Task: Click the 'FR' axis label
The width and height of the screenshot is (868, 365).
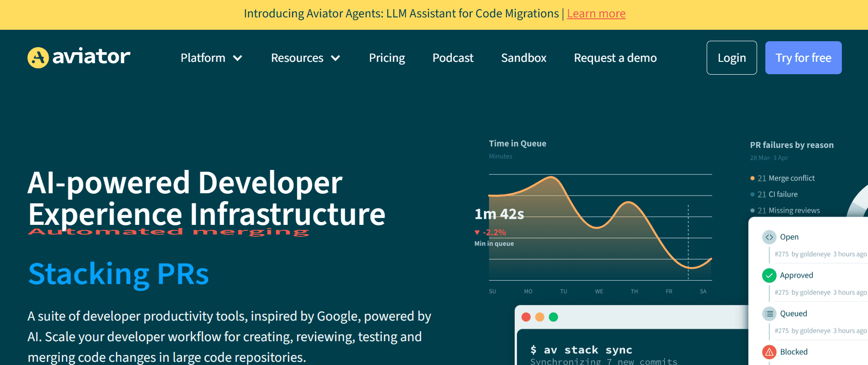Action: [x=669, y=291]
